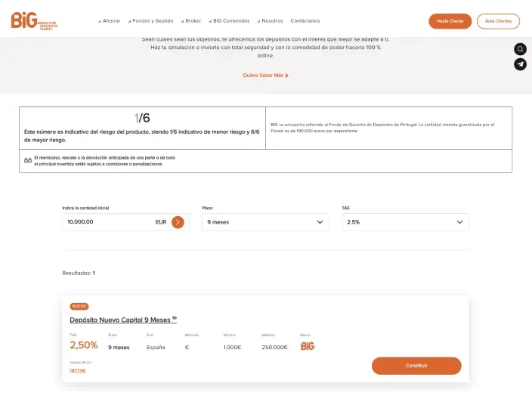The width and height of the screenshot is (532, 399).
Task: Click the Área Clientes button
Action: pyautogui.click(x=498, y=21)
